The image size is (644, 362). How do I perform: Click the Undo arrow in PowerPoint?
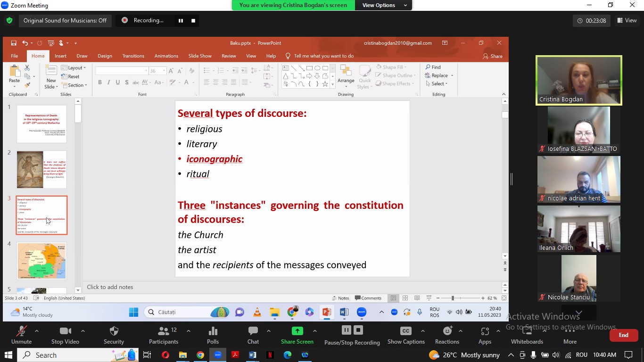(x=25, y=43)
